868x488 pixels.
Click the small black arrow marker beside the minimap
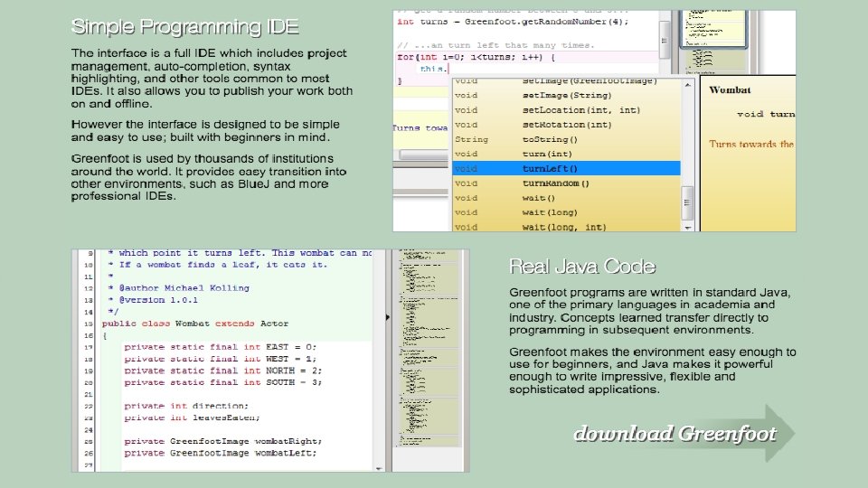tap(388, 317)
